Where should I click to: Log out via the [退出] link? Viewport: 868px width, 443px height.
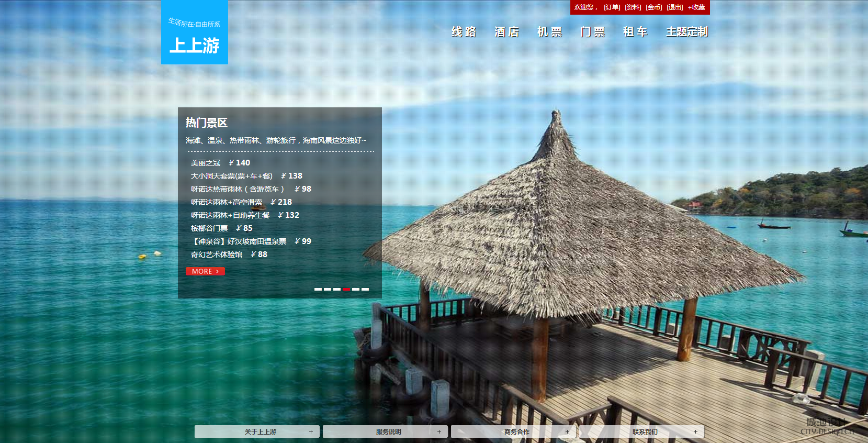click(674, 7)
